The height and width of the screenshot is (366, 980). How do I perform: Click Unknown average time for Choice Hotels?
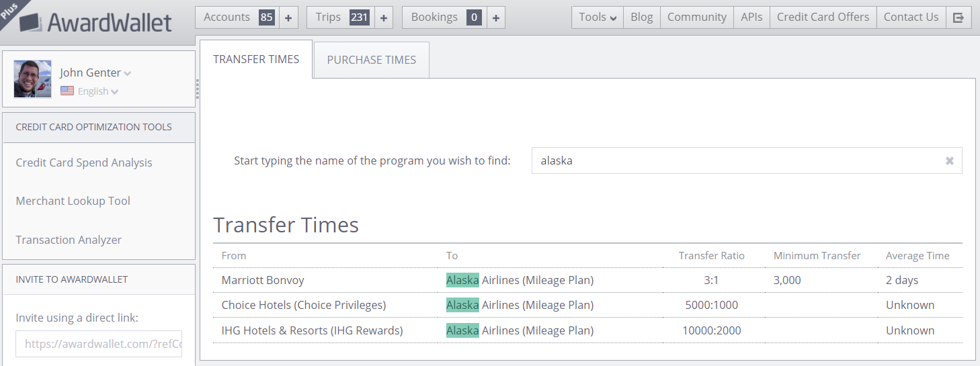coord(910,305)
